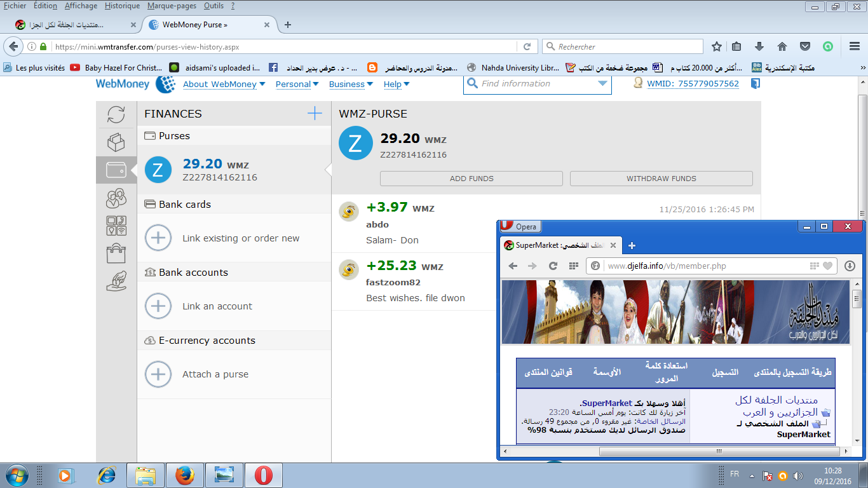Click Firefox back arrow button
The width and height of the screenshot is (868, 488).
(x=13, y=46)
